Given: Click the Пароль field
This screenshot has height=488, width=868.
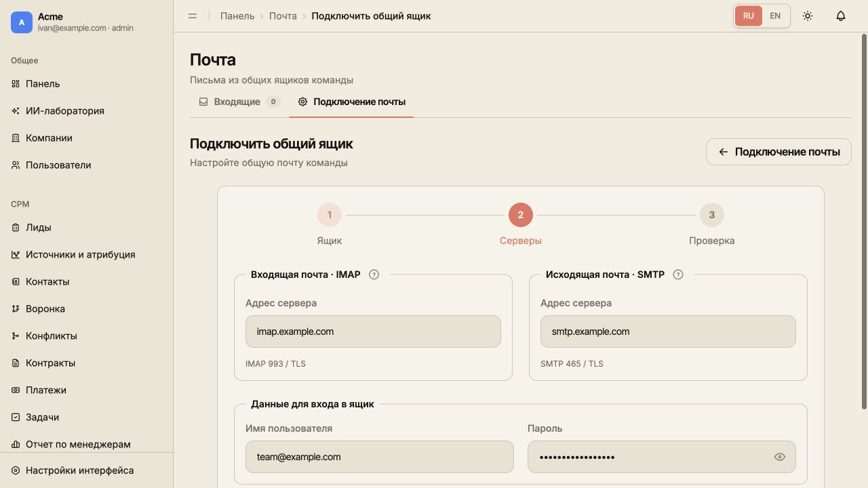Looking at the screenshot, I should point(662,457).
